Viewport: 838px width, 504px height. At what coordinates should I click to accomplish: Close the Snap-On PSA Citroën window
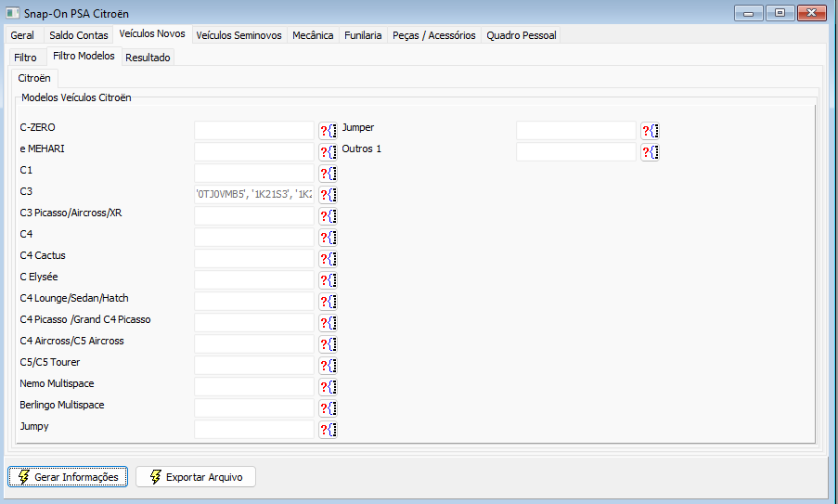pyautogui.click(x=812, y=13)
